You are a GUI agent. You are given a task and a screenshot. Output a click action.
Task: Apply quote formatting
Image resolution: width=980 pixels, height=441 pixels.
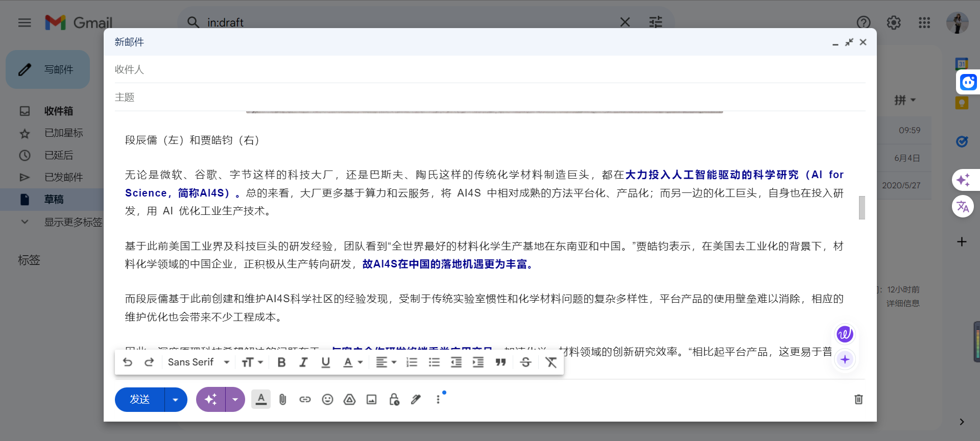pyautogui.click(x=500, y=362)
